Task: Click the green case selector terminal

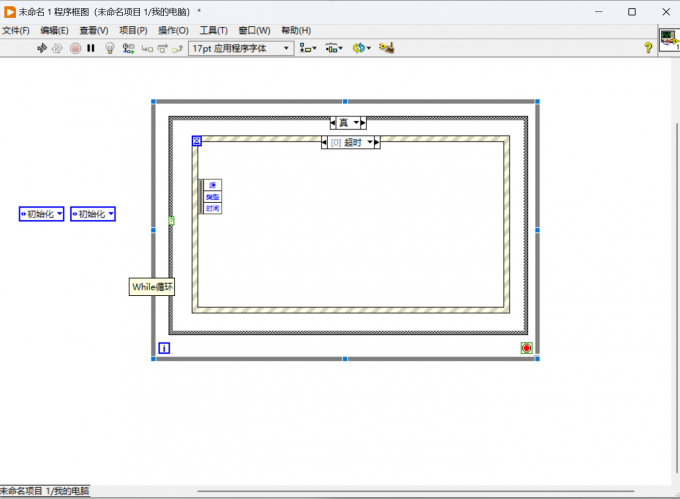Action: point(171,221)
